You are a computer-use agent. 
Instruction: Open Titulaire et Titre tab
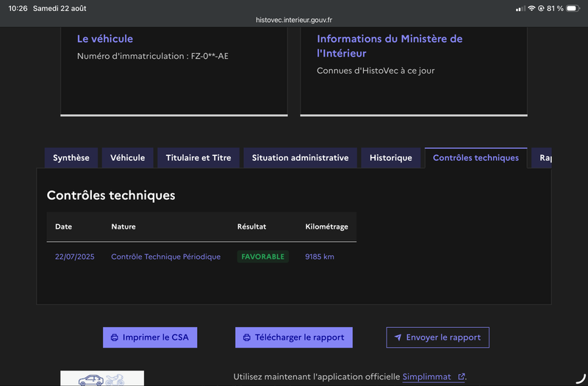[x=198, y=158]
